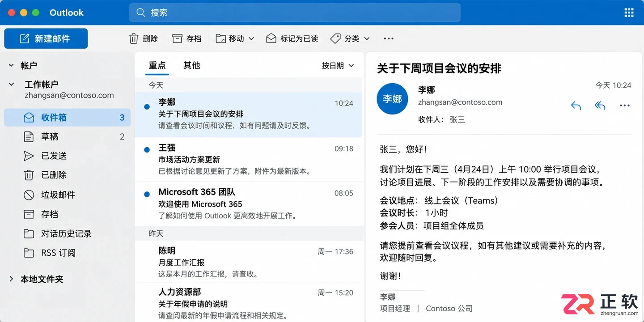This screenshot has width=644, height=322.
Task: Open the app launcher grid icon
Action: pos(629,13)
